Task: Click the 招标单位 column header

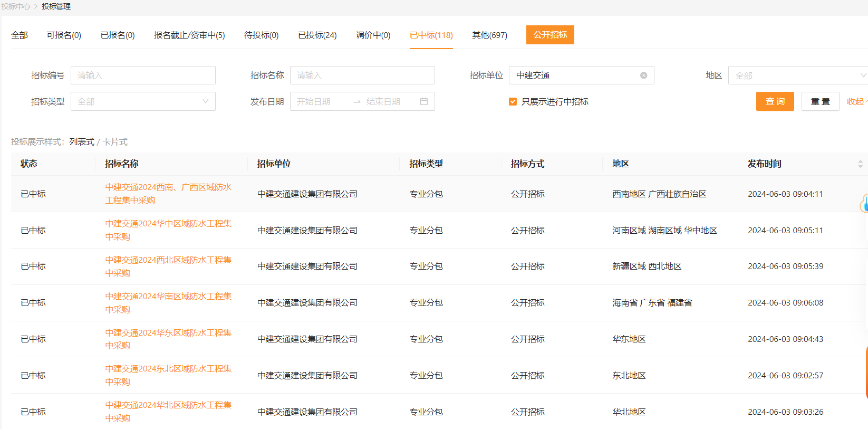Action: point(274,164)
